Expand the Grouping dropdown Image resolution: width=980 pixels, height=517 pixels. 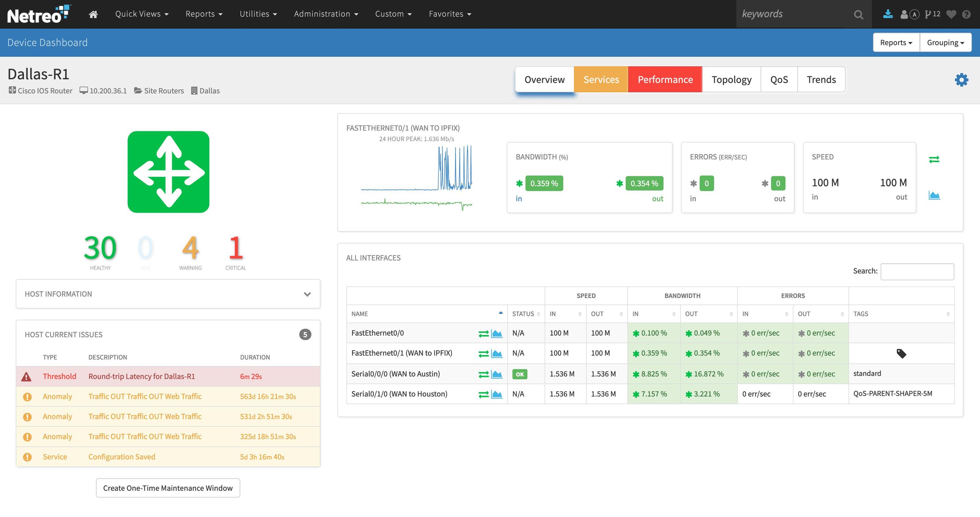(x=945, y=42)
